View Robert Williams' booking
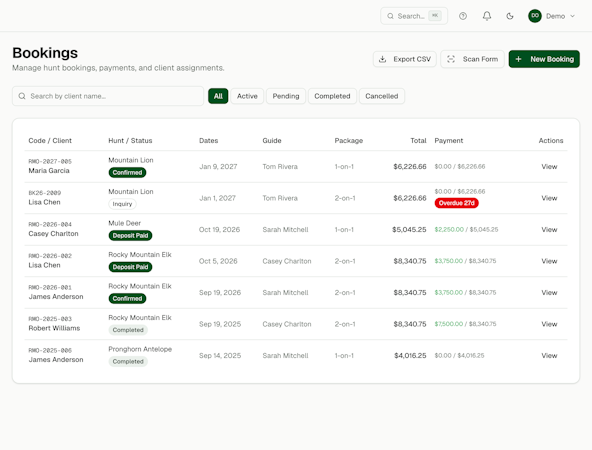The height and width of the screenshot is (450, 592). click(x=549, y=324)
